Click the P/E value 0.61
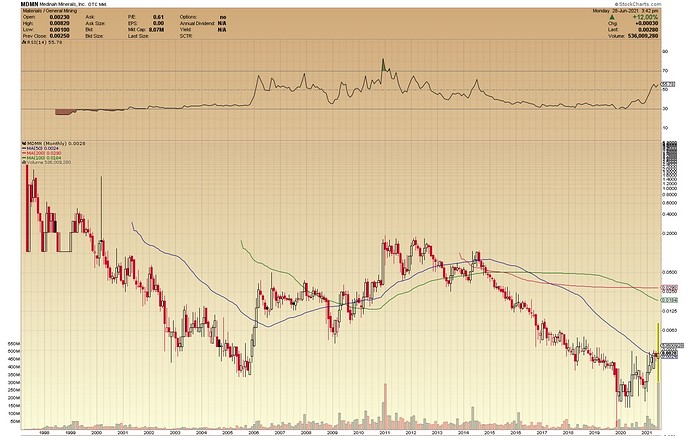 tap(158, 17)
